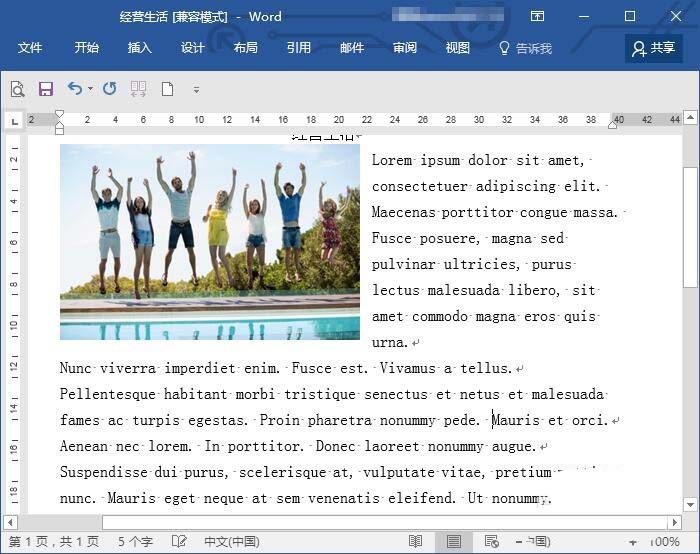Select the jumping people picture
The width and height of the screenshot is (700, 554).
click(x=209, y=242)
